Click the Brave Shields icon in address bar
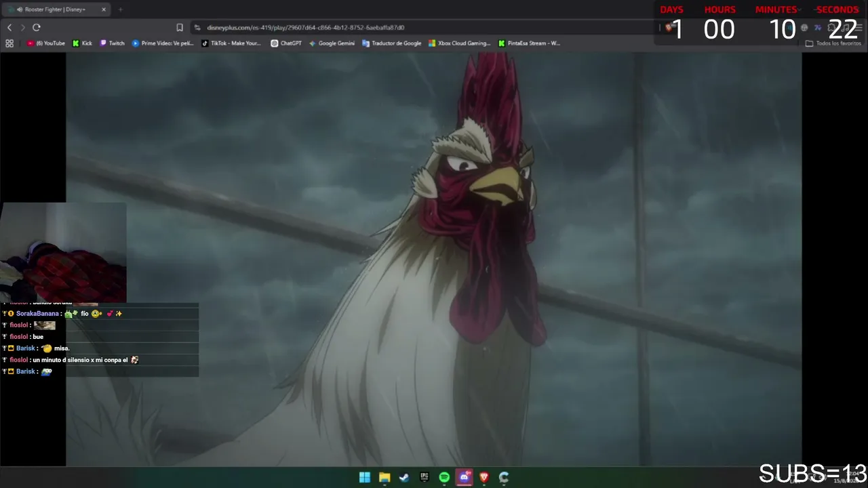Screen dimensions: 868x488 click(x=668, y=27)
